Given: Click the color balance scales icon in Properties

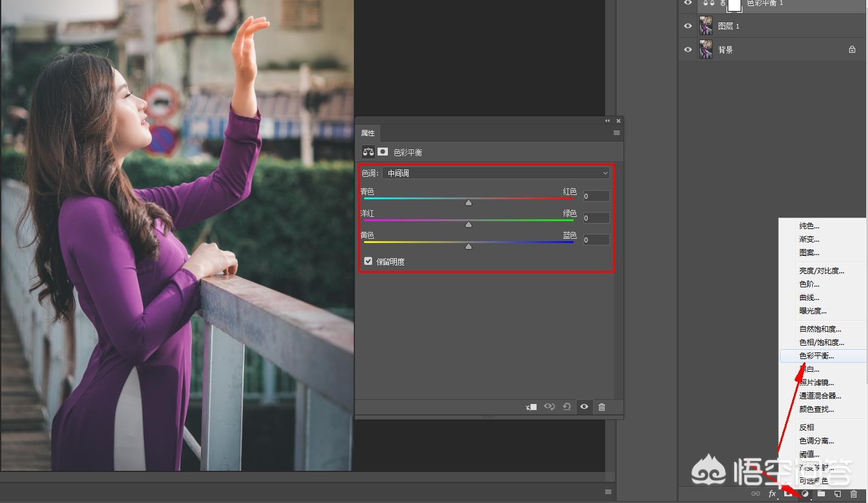Looking at the screenshot, I should tap(368, 152).
